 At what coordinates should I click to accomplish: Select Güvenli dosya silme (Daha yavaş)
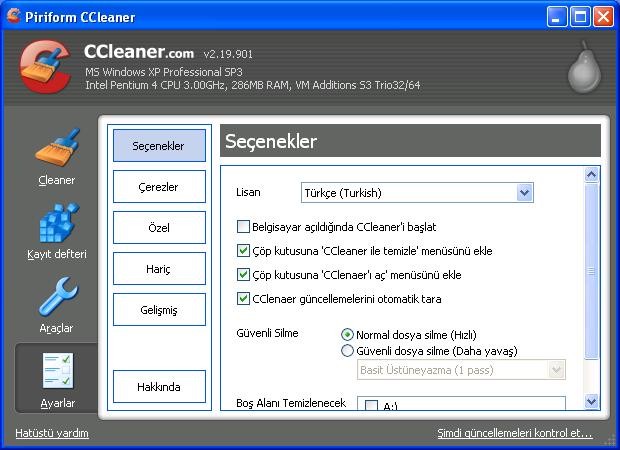347,351
